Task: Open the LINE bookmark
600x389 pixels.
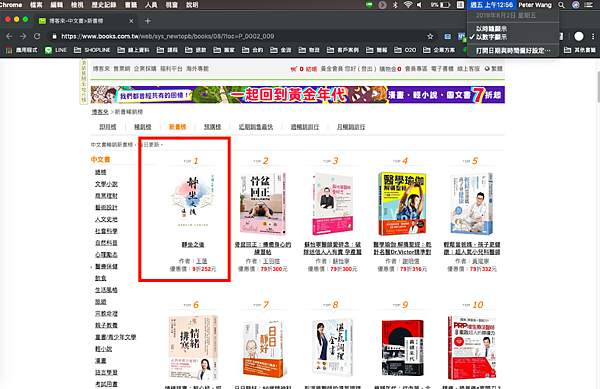Action: (56, 50)
